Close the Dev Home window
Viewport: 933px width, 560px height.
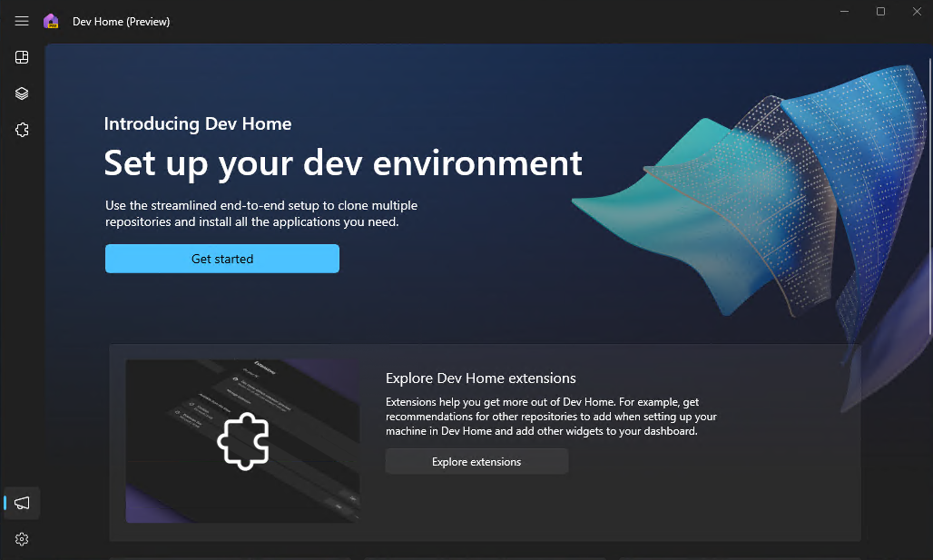coord(917,11)
